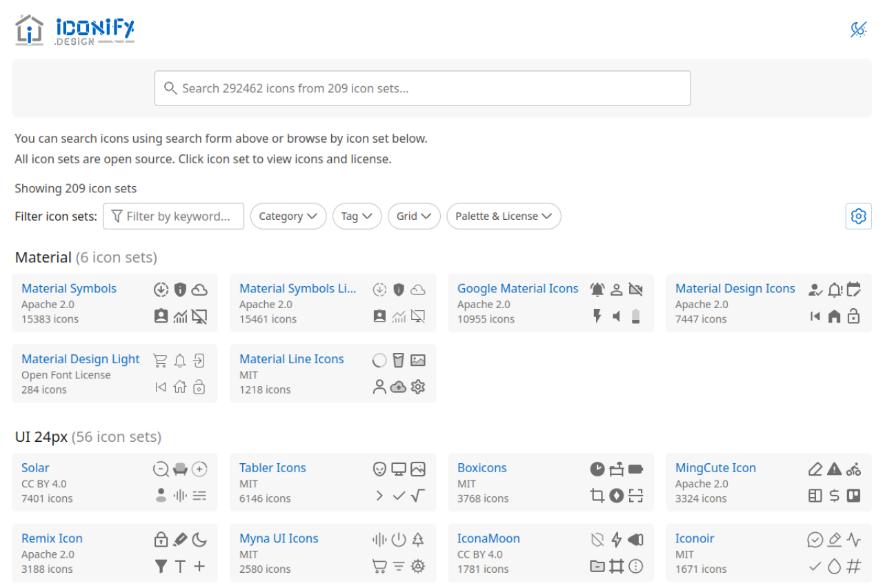Click the cloud icon in Material Symbols card

pyautogui.click(x=199, y=290)
